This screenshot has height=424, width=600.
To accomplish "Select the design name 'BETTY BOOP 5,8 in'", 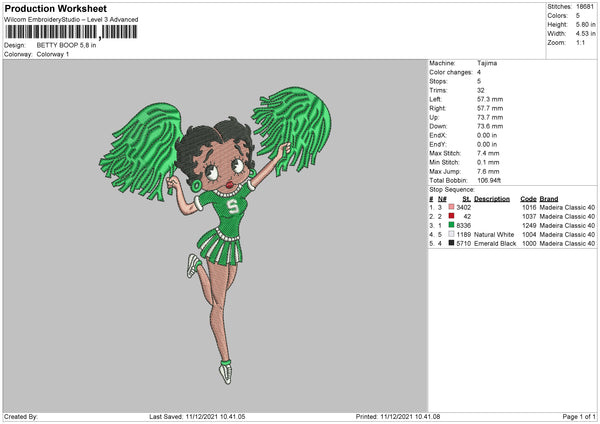I will (66, 45).
